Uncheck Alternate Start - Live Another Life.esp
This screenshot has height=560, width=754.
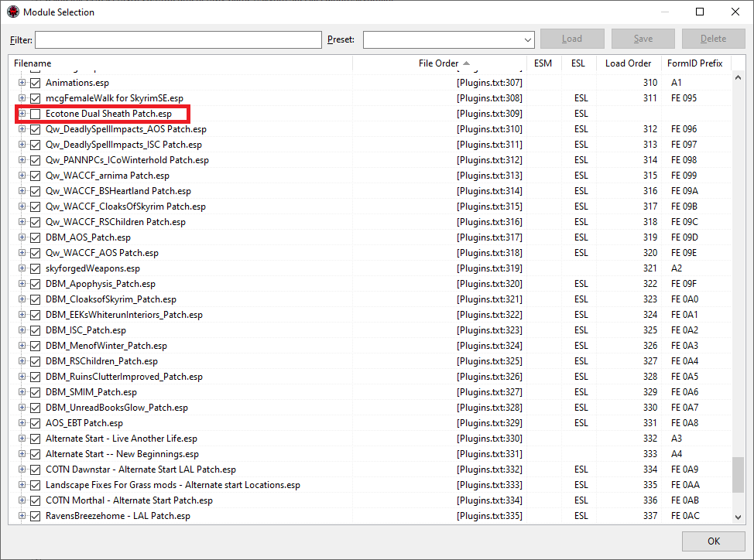(35, 439)
